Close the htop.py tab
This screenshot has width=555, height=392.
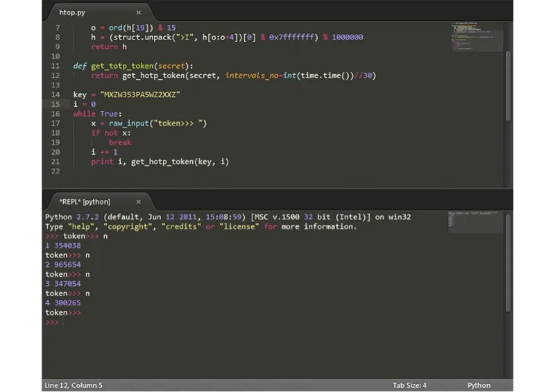[x=139, y=12]
